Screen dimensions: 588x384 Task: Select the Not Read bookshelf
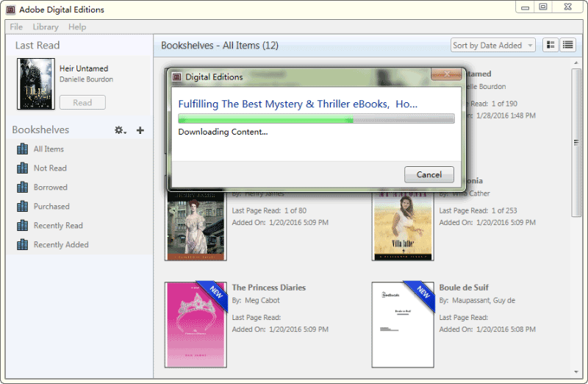[50, 168]
